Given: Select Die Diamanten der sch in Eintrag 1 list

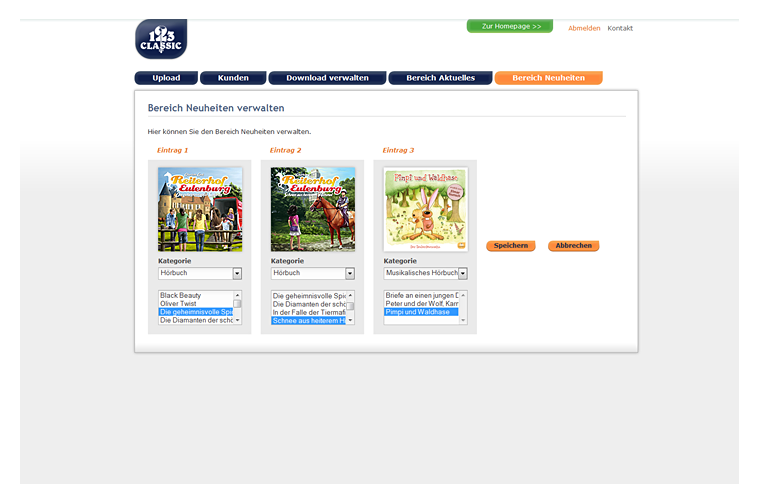Looking at the screenshot, I should click(x=196, y=320).
